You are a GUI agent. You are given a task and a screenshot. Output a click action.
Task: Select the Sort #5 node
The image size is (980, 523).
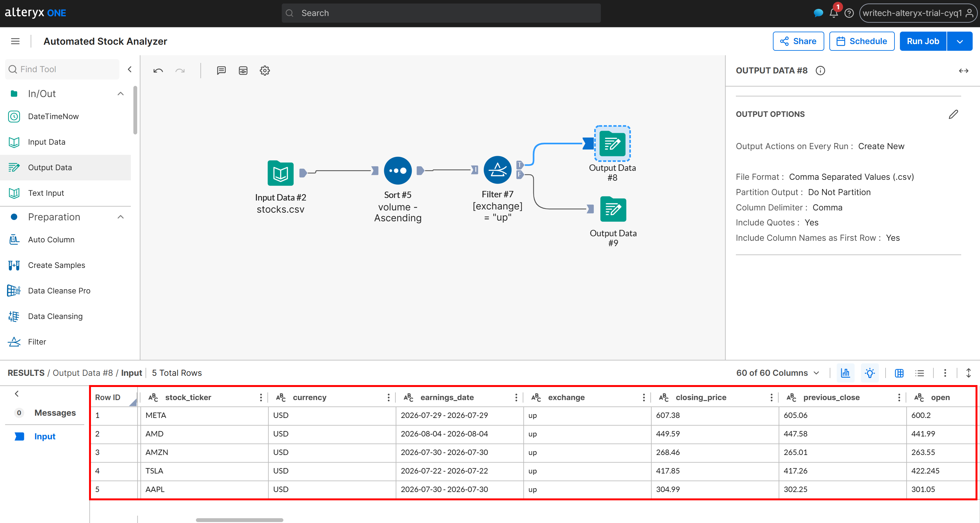pyautogui.click(x=398, y=171)
